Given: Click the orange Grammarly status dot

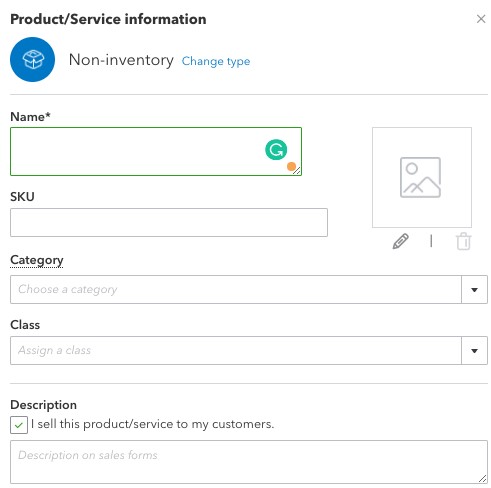Looking at the screenshot, I should click(291, 166).
